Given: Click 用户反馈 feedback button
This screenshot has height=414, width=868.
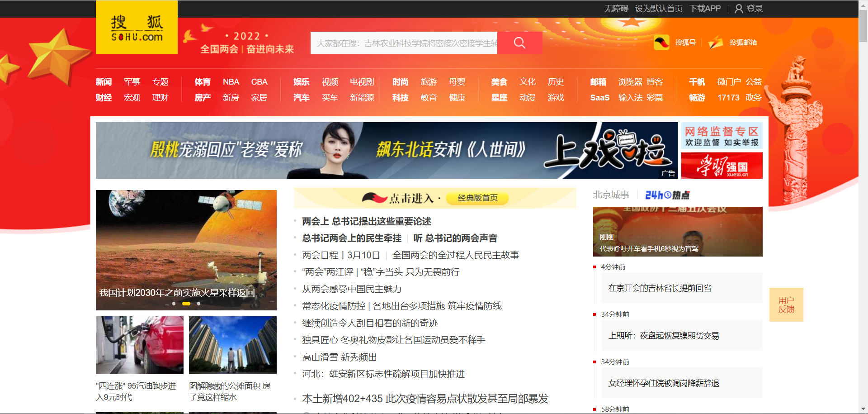Looking at the screenshot, I should tap(786, 305).
